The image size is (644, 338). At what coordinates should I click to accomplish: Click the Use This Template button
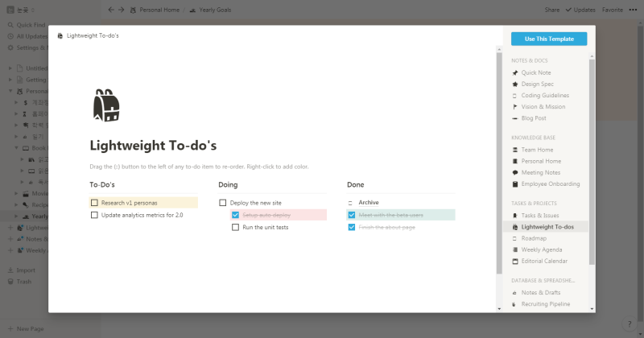pos(549,39)
